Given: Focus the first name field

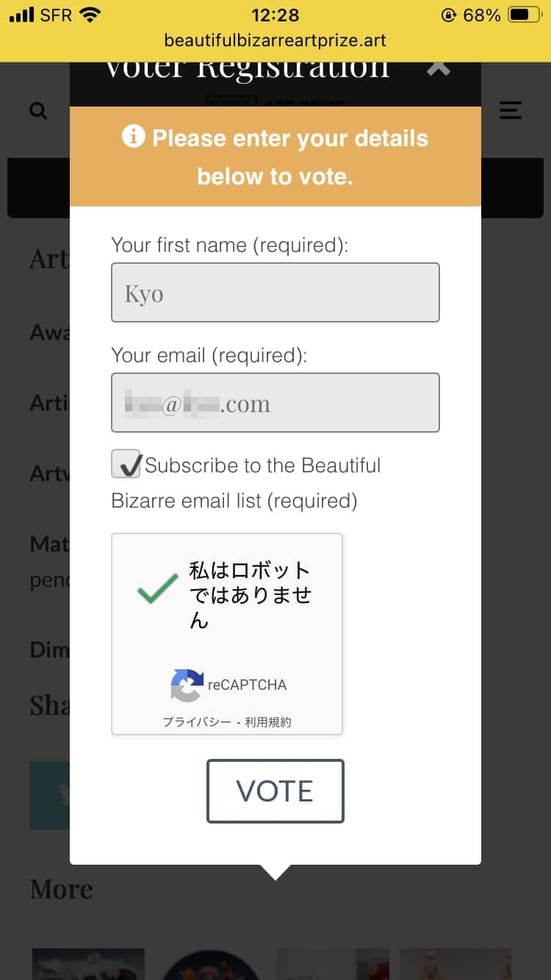Looking at the screenshot, I should [275, 292].
